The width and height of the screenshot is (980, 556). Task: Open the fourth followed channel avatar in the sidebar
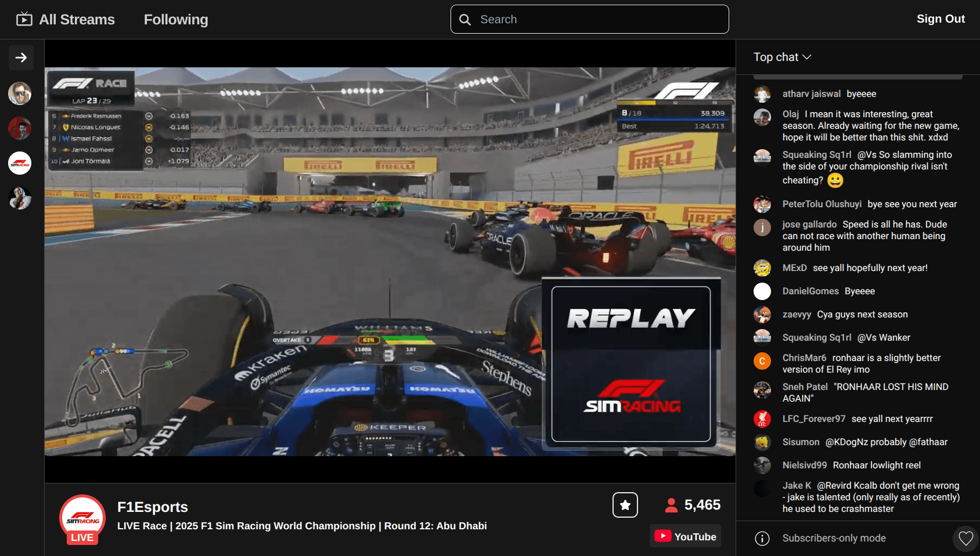coord(20,198)
